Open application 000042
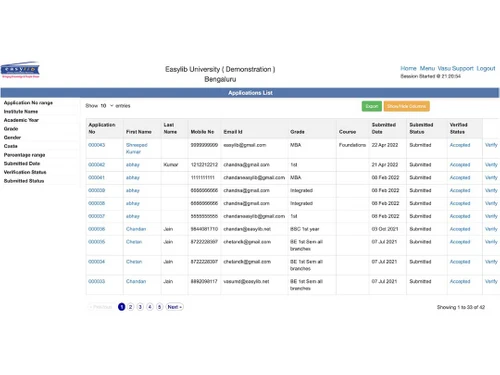The width and height of the screenshot is (500, 375). point(96,165)
